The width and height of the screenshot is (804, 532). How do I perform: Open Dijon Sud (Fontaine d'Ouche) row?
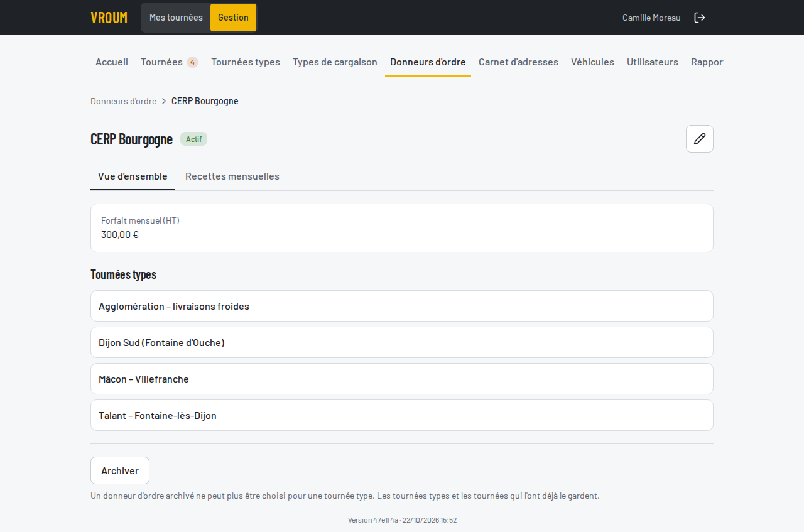(x=402, y=342)
